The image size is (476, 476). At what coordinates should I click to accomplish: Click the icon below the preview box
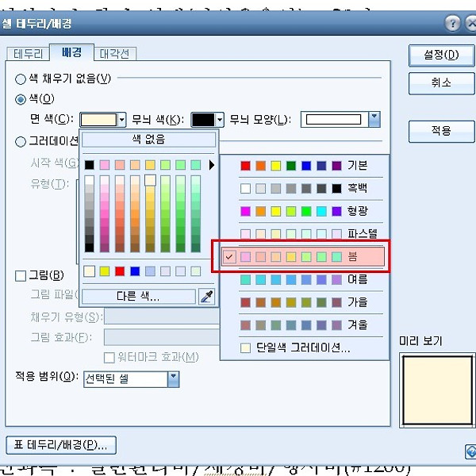click(x=470, y=451)
